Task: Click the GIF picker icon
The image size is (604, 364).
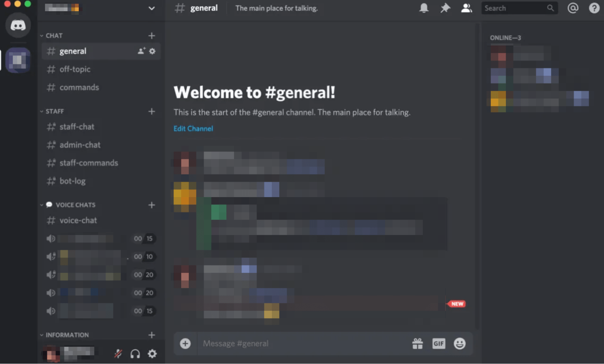Action: [x=439, y=343]
